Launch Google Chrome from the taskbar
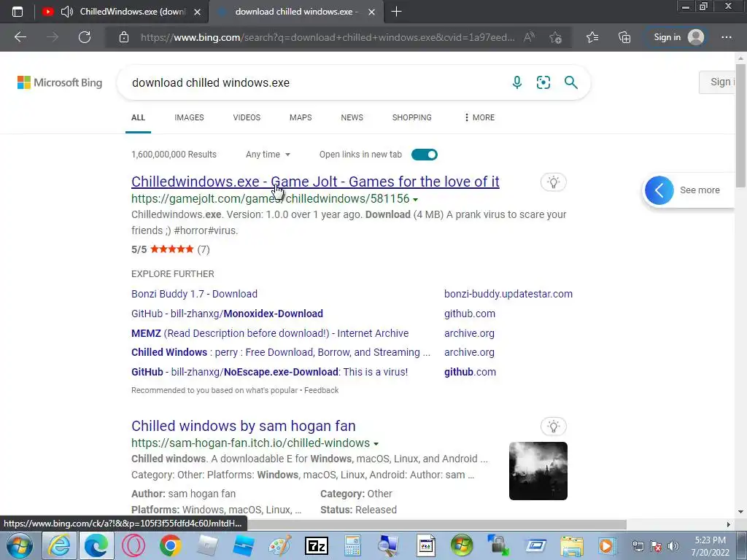Screen dimensions: 747x560 [x=171, y=545]
